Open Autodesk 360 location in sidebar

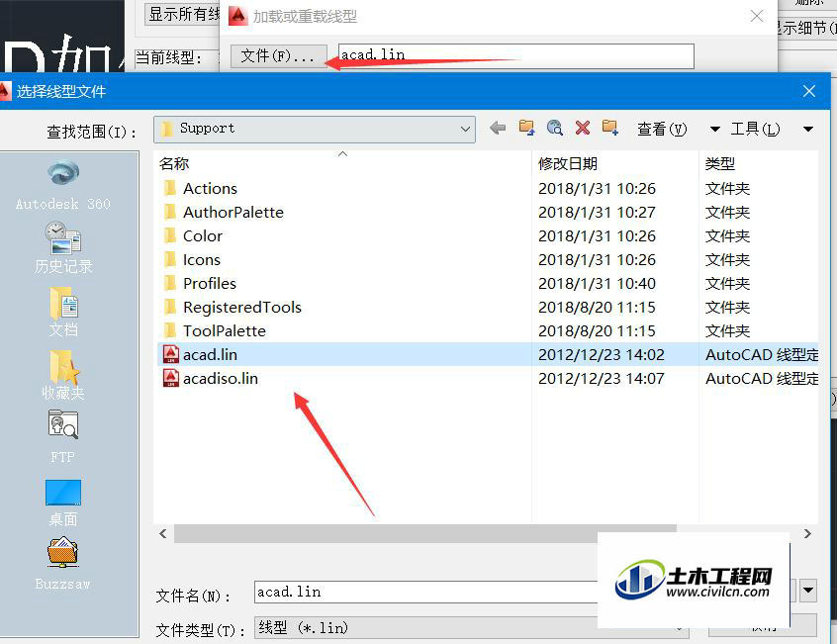click(x=63, y=185)
